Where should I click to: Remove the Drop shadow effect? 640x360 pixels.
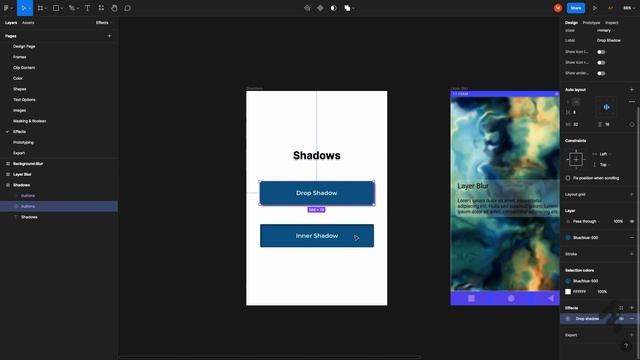[x=632, y=318]
